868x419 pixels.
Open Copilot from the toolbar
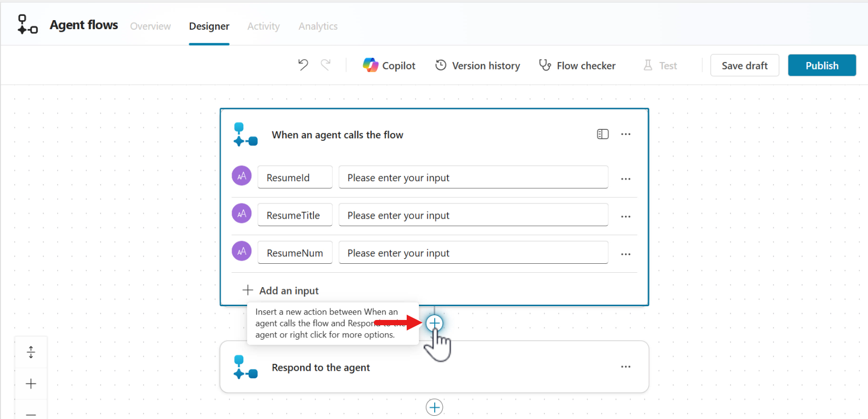(389, 66)
